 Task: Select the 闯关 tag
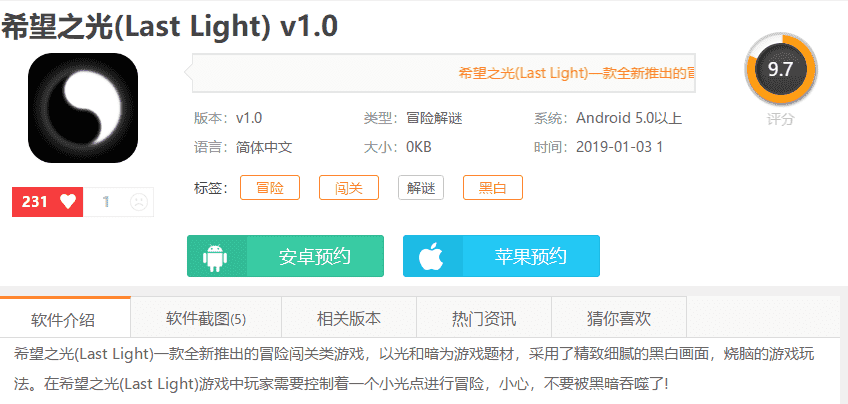tap(349, 187)
